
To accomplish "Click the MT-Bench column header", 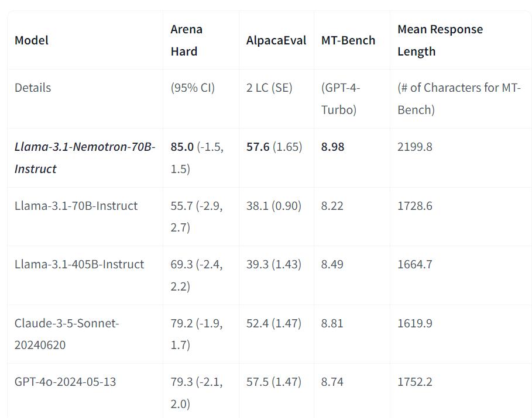I will click(348, 40).
